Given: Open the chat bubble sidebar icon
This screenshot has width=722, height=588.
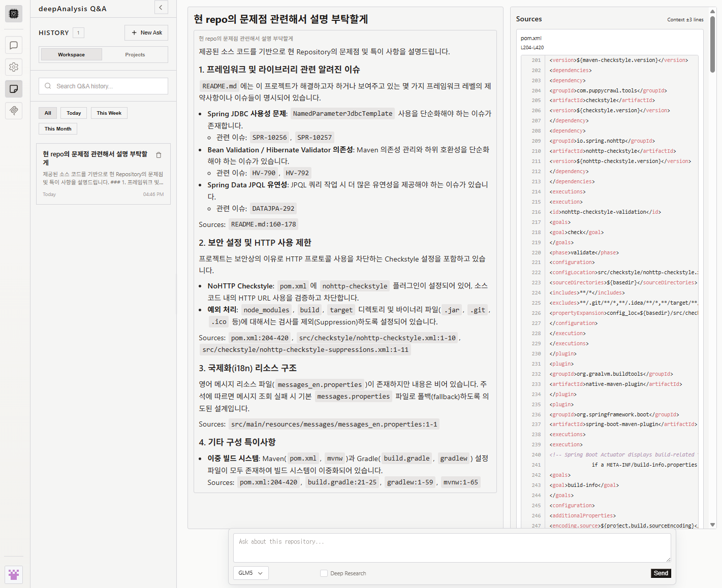Looking at the screenshot, I should [x=14, y=45].
